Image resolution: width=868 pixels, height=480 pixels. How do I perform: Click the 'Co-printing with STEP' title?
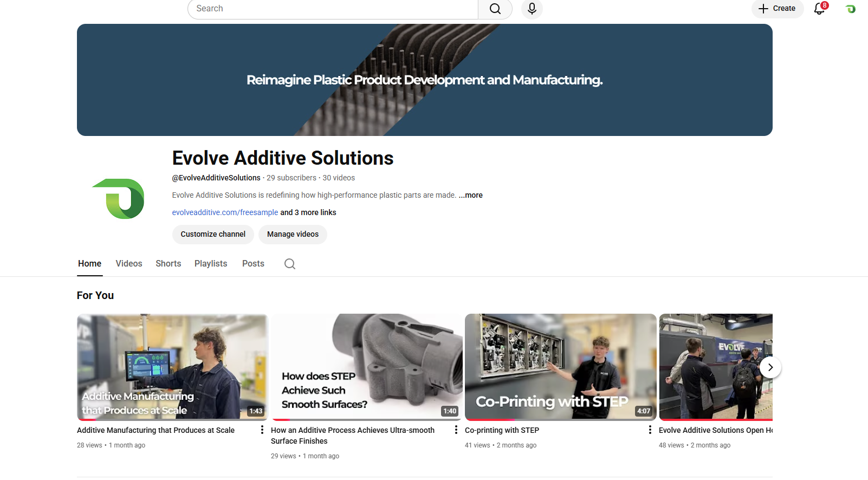[x=502, y=430]
